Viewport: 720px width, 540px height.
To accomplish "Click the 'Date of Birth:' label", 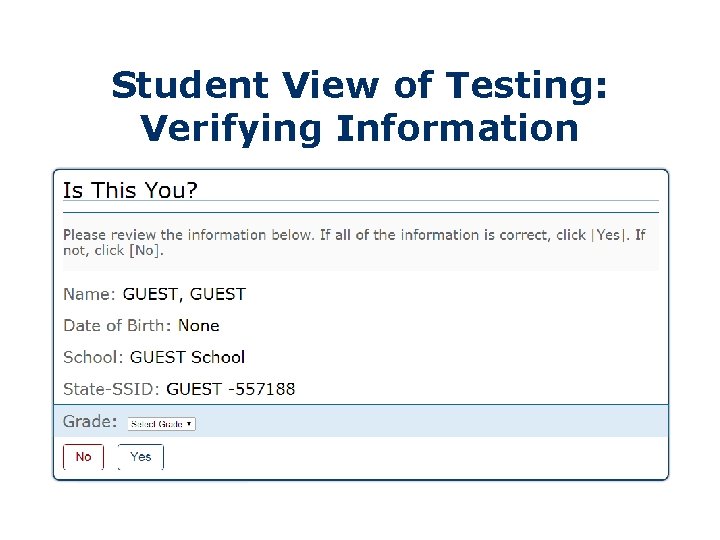I will 117,326.
